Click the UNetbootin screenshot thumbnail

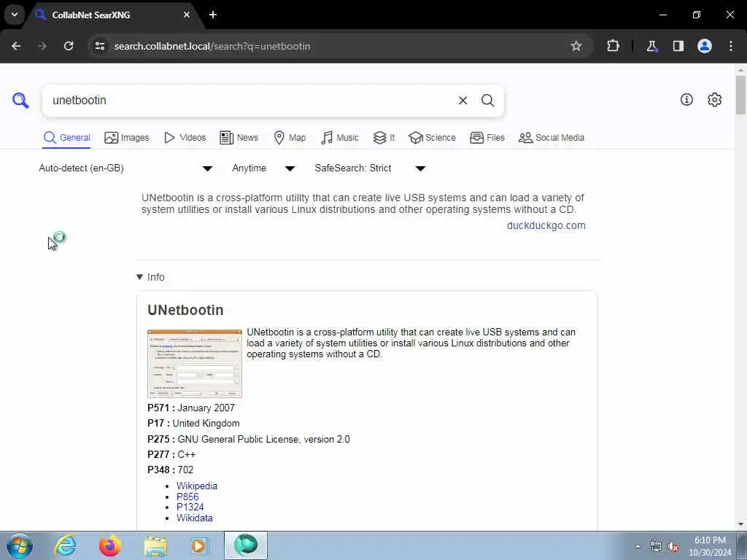point(195,363)
